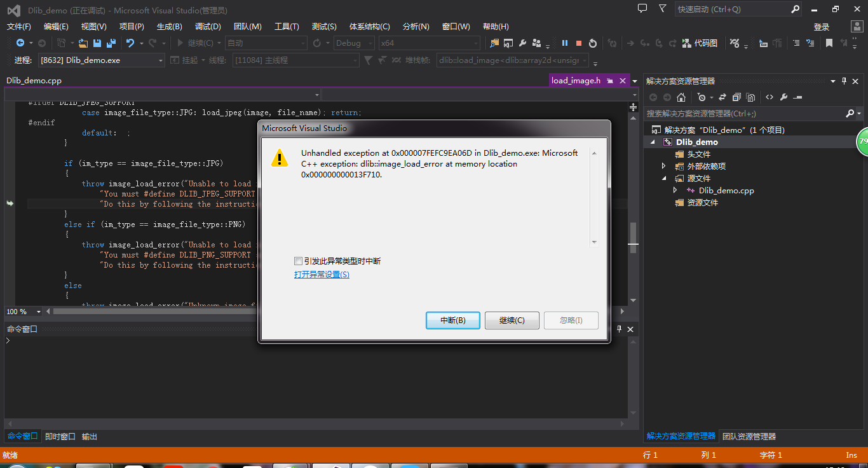868x468 pixels.
Task: Open the 代码图 code map button
Action: [x=700, y=43]
